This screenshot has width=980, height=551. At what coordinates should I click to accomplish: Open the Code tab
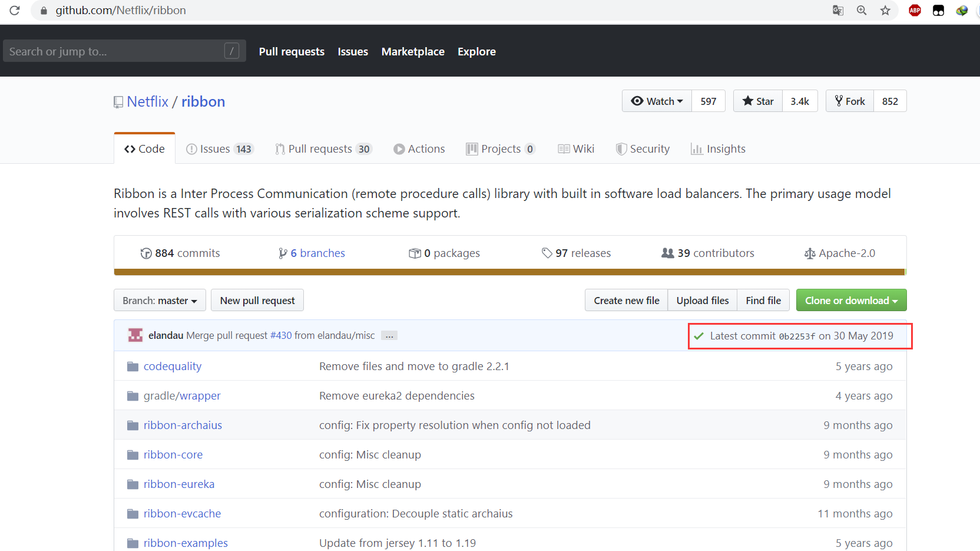(x=144, y=149)
